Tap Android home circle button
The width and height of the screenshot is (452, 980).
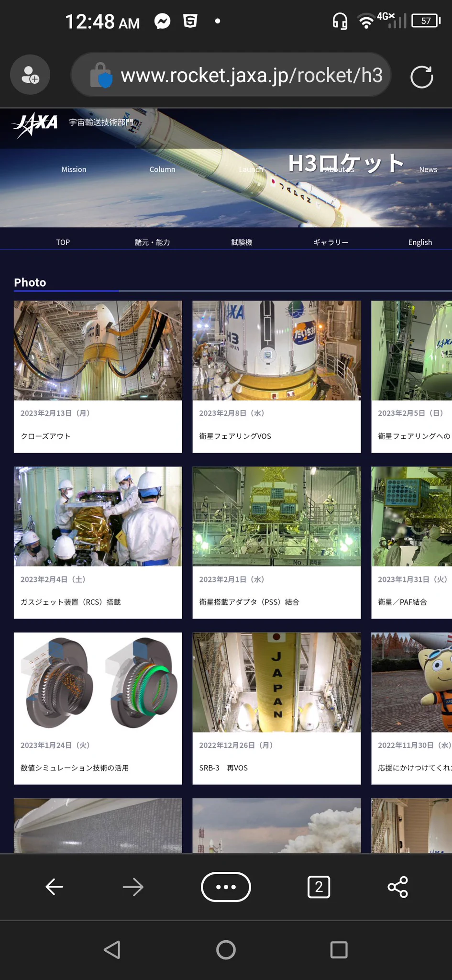pyautogui.click(x=226, y=949)
